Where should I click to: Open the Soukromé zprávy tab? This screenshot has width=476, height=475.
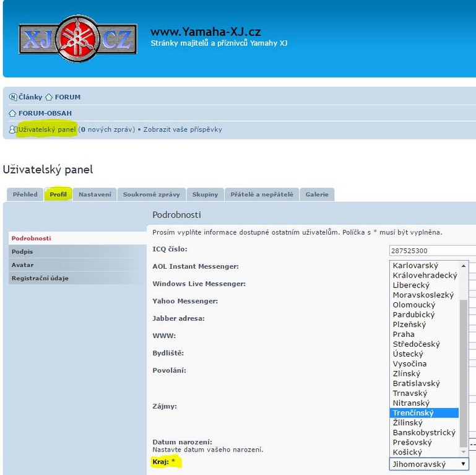point(151,194)
